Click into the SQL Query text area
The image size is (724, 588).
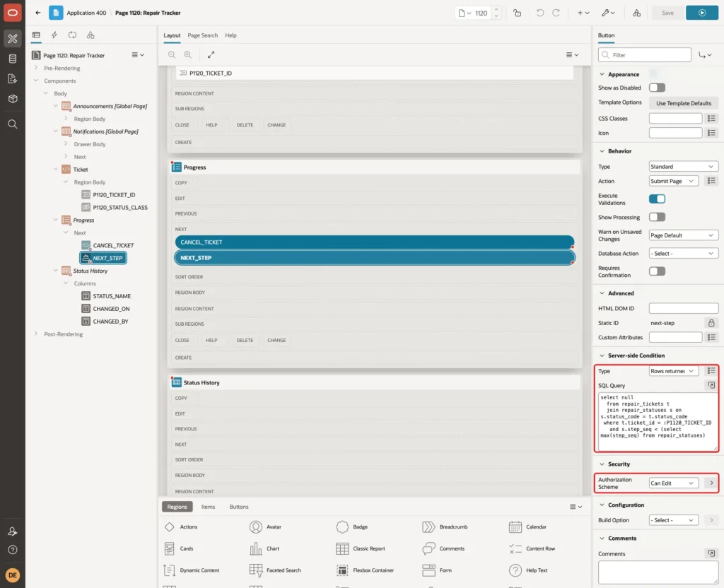click(x=658, y=422)
